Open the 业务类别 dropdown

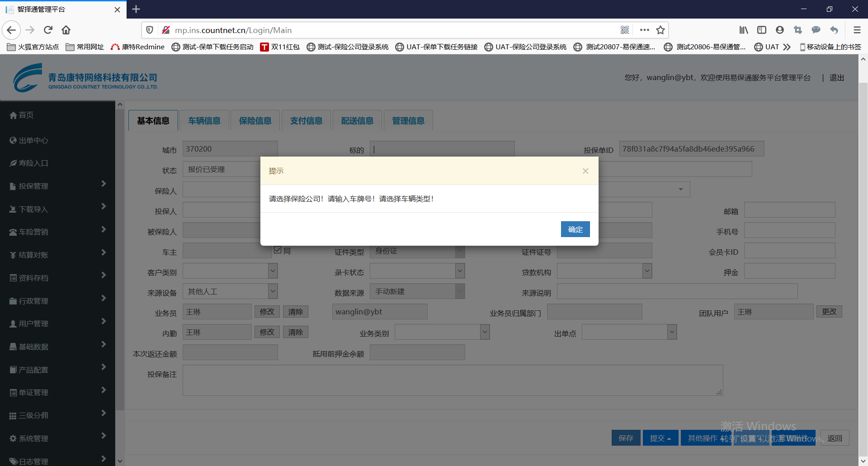[x=442, y=332]
